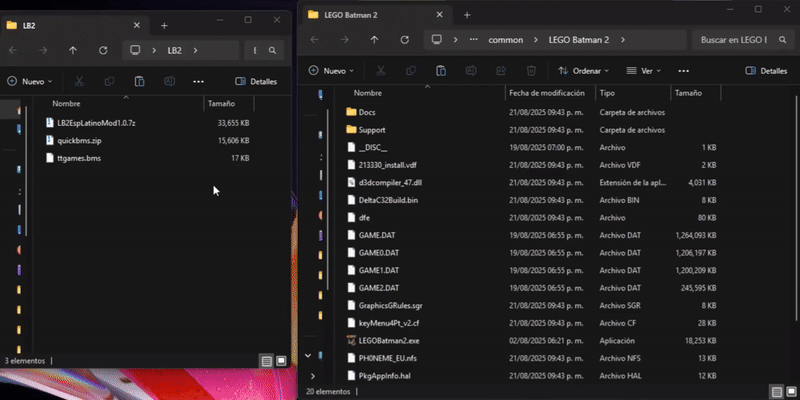Click Rename icon in LEGO Batman 2 toolbar
The height and width of the screenshot is (400, 800).
[471, 71]
